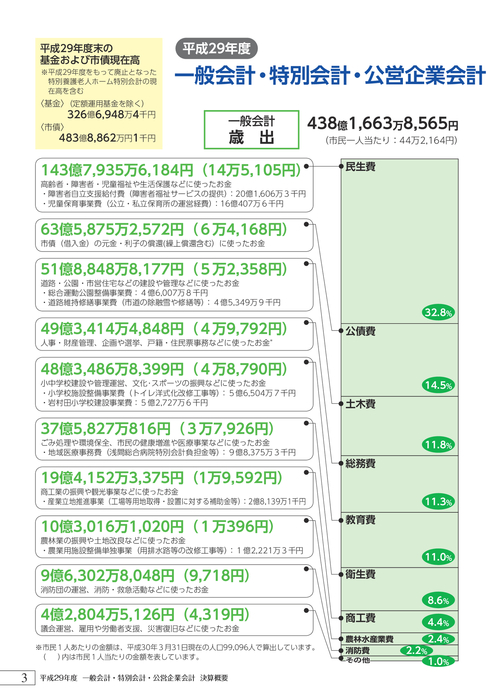Click the 14.5% badge for 公債費
The image size is (494, 700).
(438, 385)
